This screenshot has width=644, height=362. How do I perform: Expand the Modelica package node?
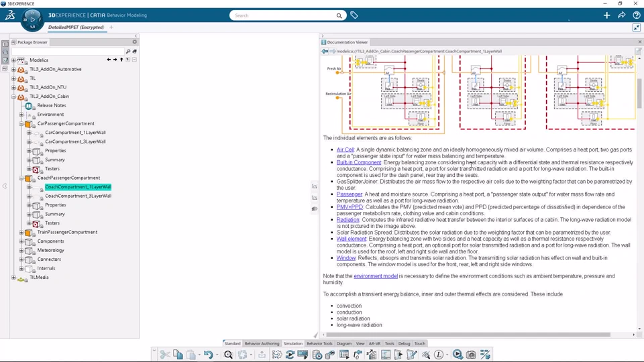pyautogui.click(x=13, y=60)
